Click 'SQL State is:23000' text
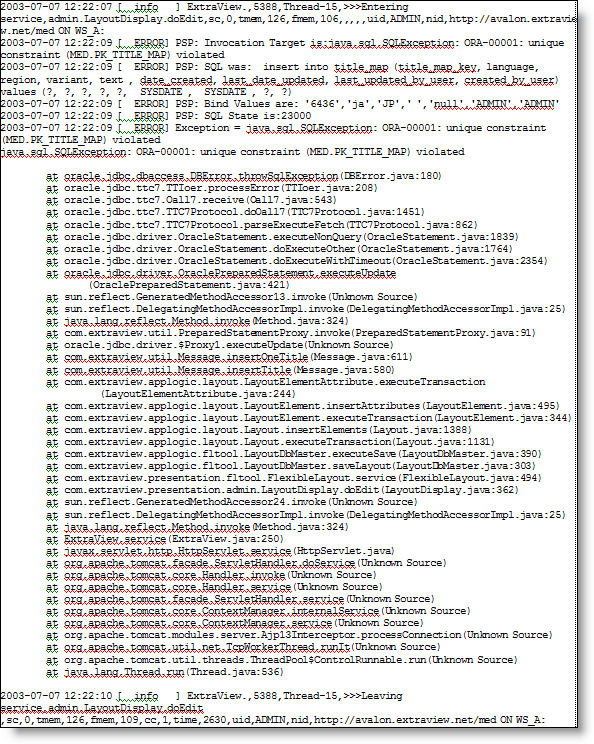Image resolution: width=594 pixels, height=744 pixels. click(258, 116)
